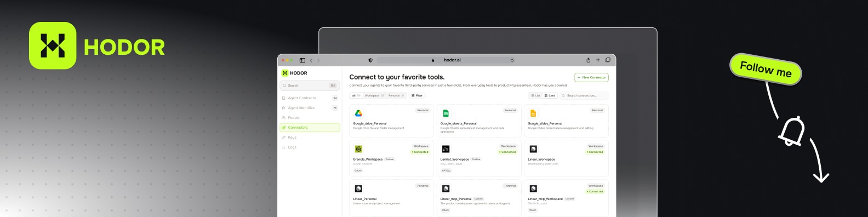Viewport: 868px width, 217px height.
Task: Click the Connected badge on Granola_Workspace card
Action: pyautogui.click(x=420, y=152)
